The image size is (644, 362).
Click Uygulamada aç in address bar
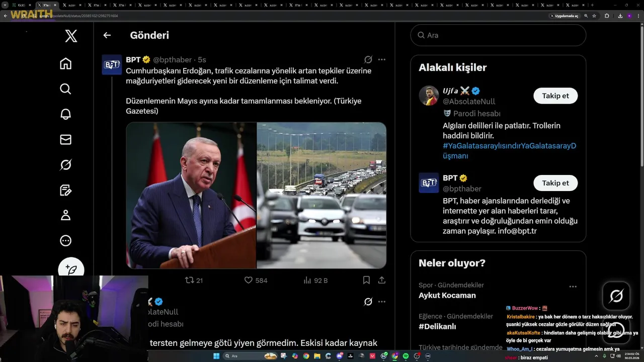[x=565, y=16]
